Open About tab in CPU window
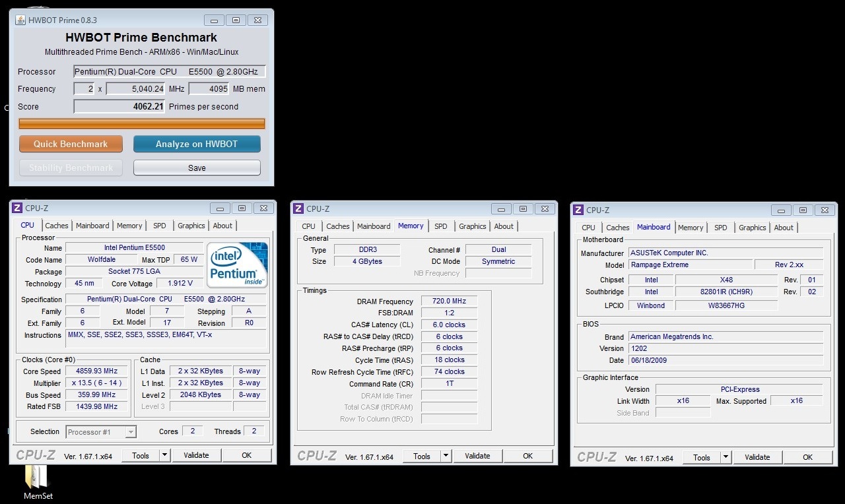The height and width of the screenshot is (504, 845). (x=222, y=226)
